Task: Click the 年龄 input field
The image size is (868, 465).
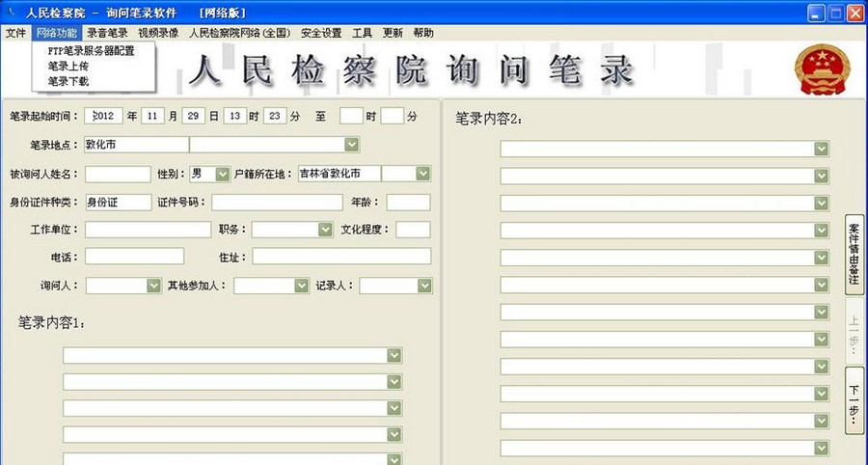Action: pos(409,203)
